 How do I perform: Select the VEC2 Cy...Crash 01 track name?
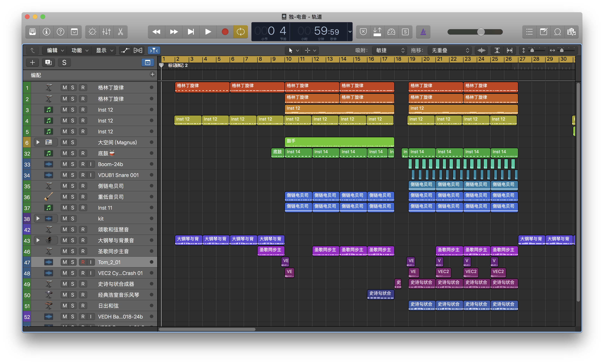(x=120, y=273)
